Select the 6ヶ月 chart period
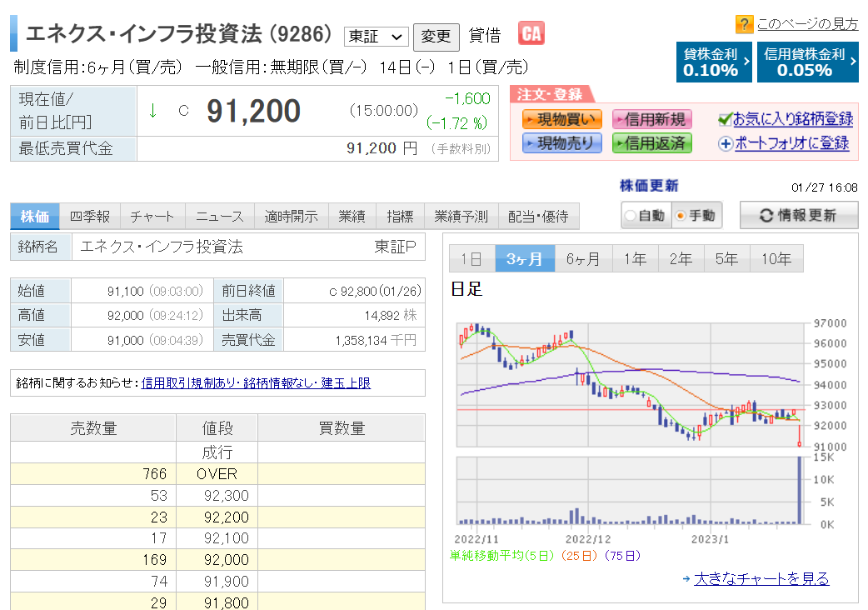Viewport: 868px width, 610px height. pyautogui.click(x=583, y=258)
